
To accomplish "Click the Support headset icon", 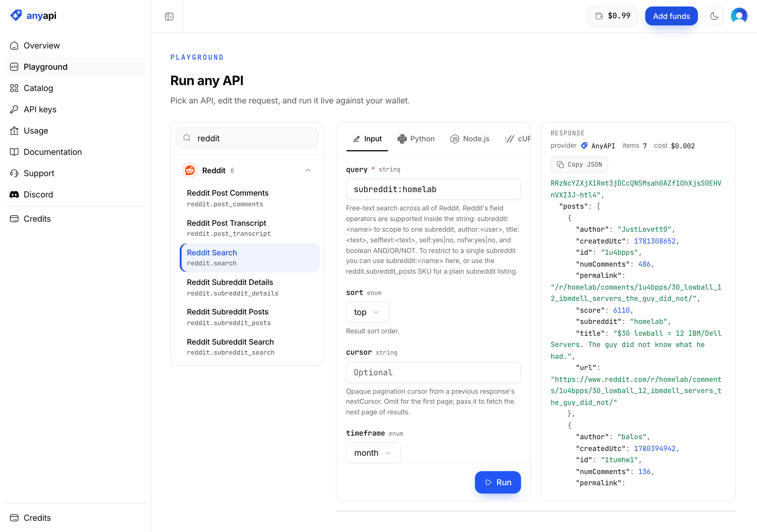I will click(14, 173).
